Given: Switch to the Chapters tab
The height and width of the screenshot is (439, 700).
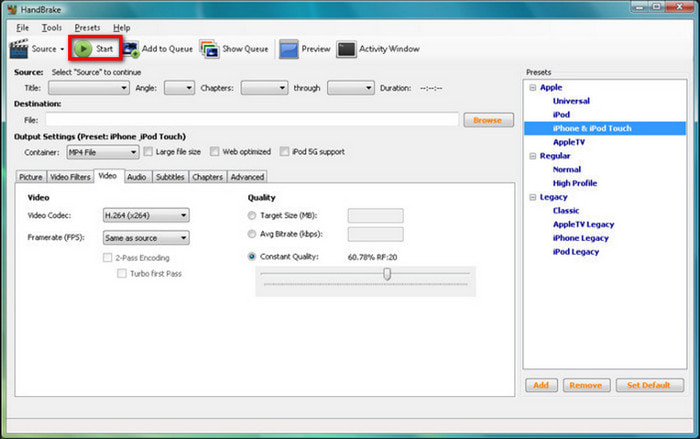Looking at the screenshot, I should coord(207,177).
